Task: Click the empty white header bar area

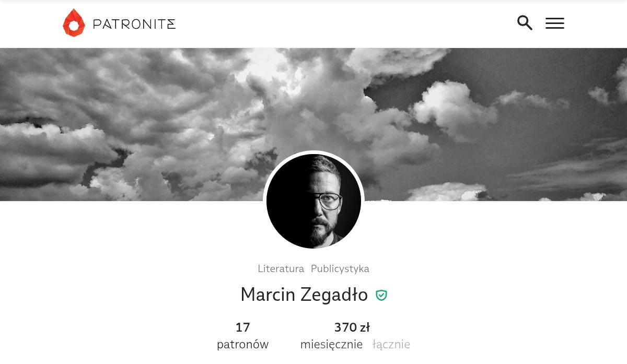Action: (345, 24)
